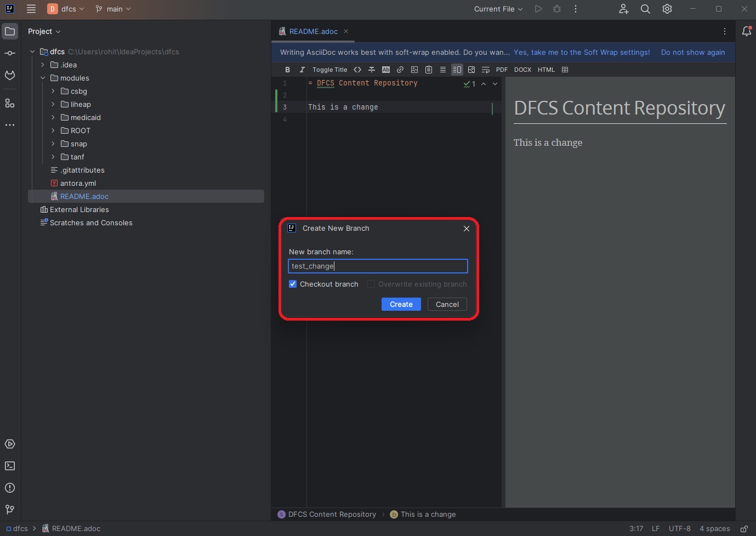Screen dimensions: 756x536
Task: Open Git tool window icon
Action: pos(10,510)
